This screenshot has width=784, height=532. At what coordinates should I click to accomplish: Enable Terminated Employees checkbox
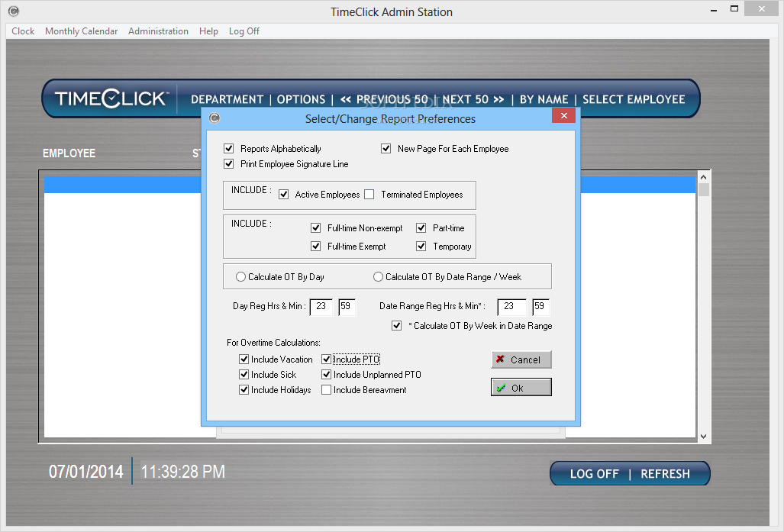(369, 195)
